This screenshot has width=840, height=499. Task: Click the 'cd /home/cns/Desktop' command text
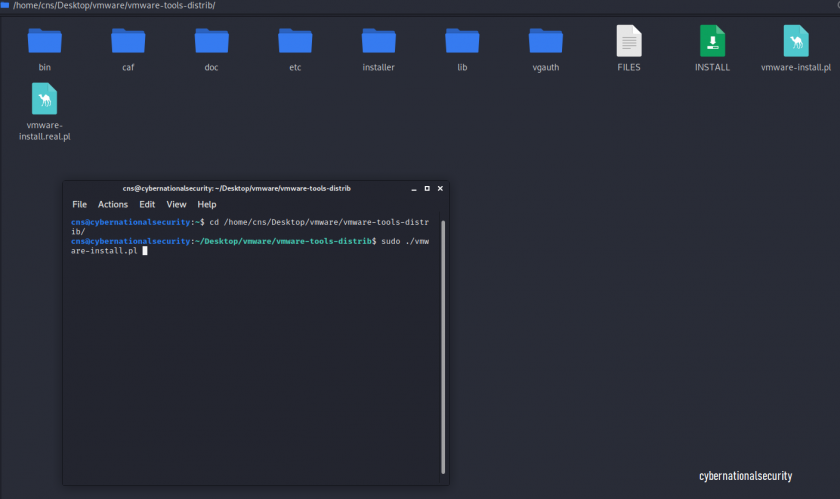pos(256,222)
